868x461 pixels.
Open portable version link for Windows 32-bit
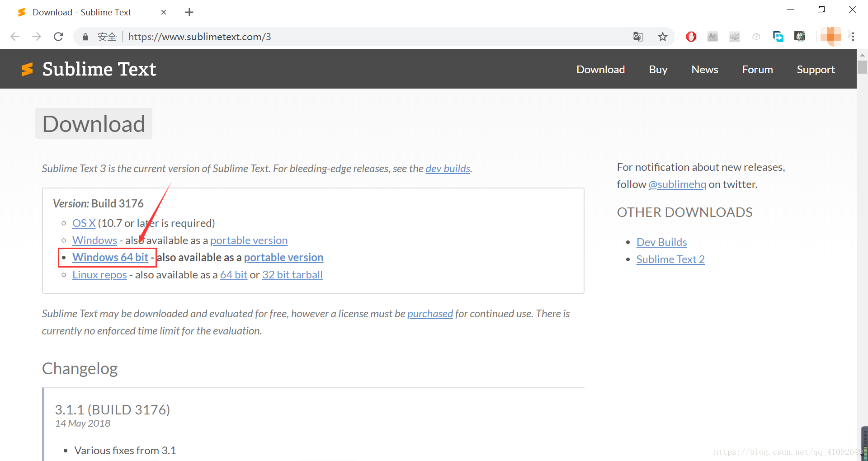249,240
